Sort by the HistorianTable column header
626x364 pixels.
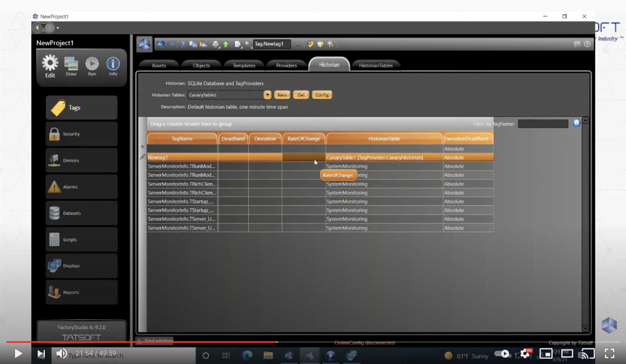pyautogui.click(x=384, y=138)
